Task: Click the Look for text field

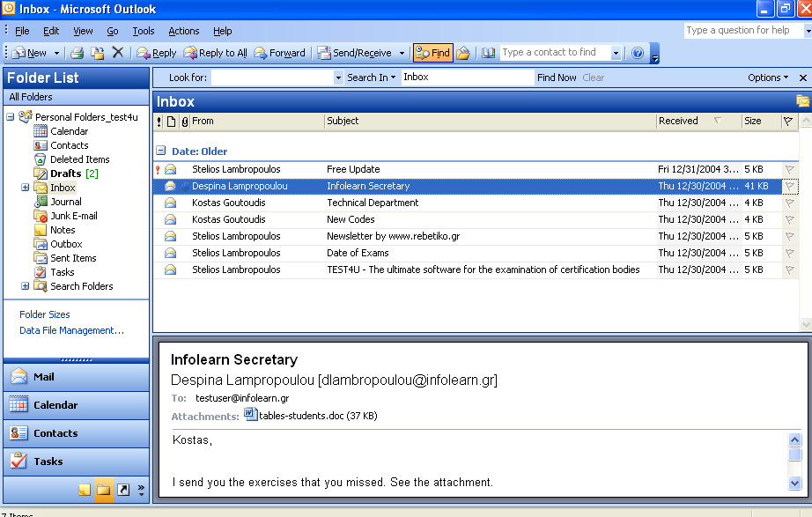Action: click(272, 78)
